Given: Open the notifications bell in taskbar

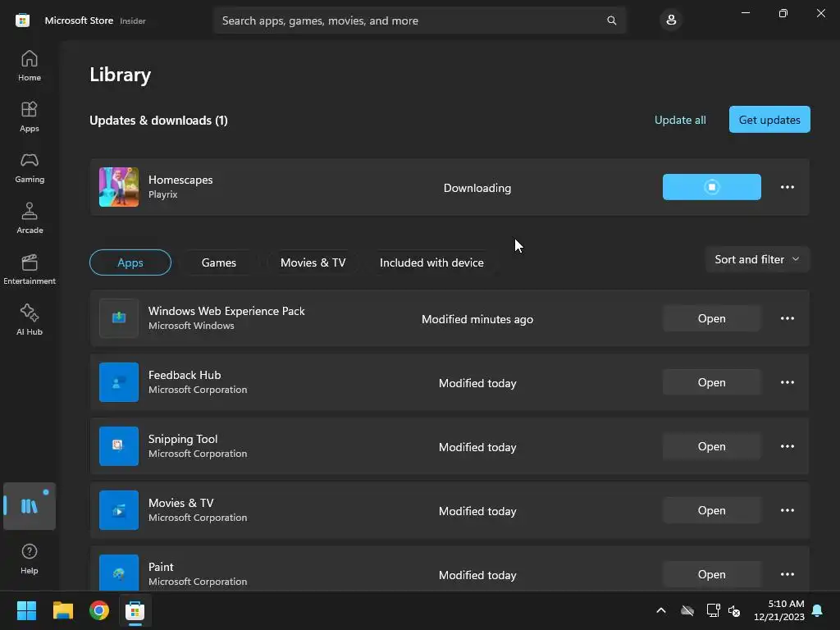Looking at the screenshot, I should (818, 610).
